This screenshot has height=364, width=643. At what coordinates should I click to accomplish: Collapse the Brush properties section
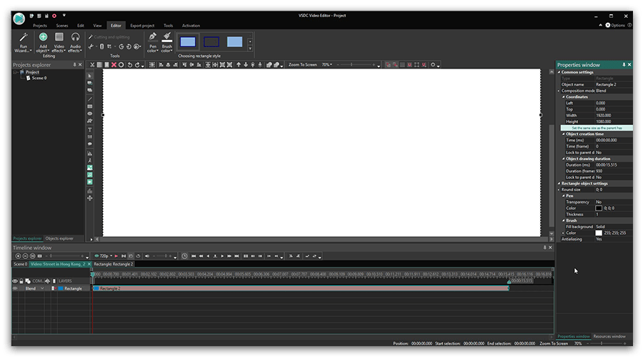point(564,221)
